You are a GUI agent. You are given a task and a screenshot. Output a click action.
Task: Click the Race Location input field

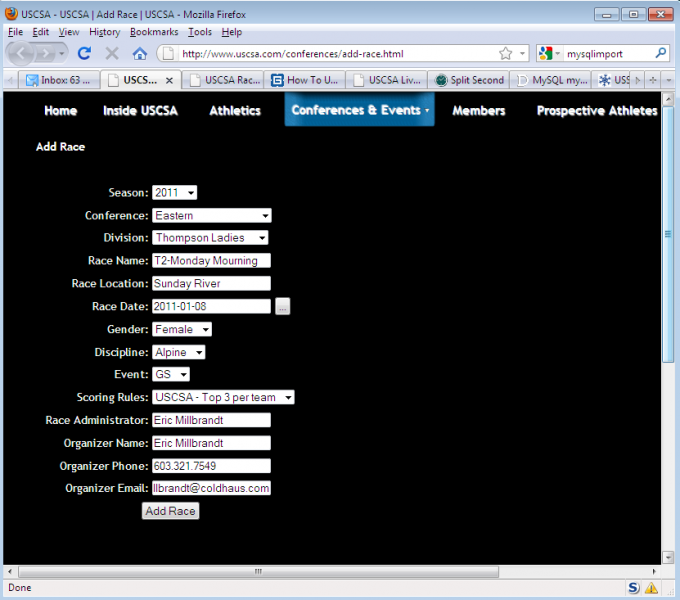[211, 284]
